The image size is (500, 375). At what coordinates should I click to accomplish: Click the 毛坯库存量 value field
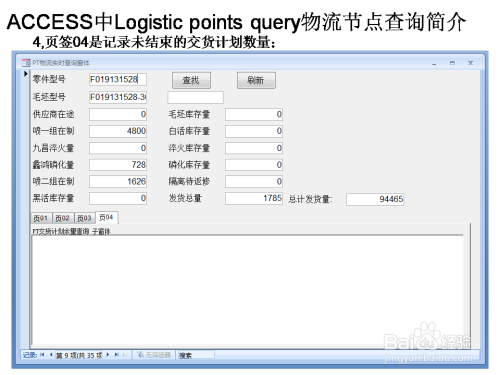click(x=254, y=114)
